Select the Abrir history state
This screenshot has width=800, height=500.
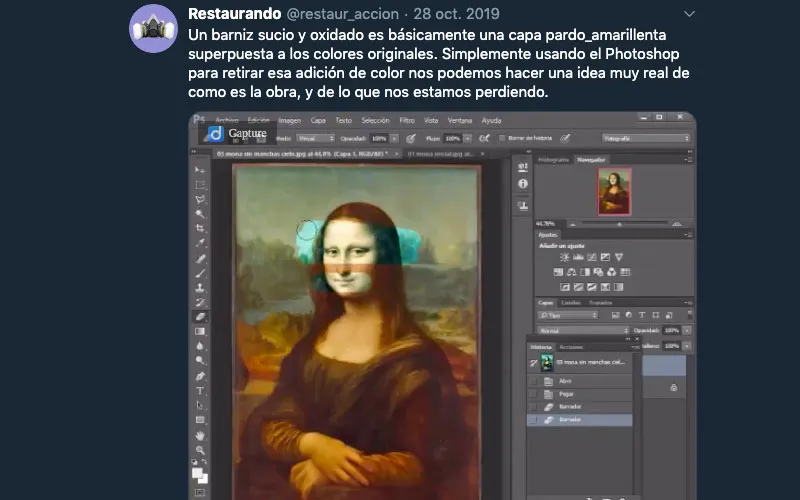coord(580,381)
